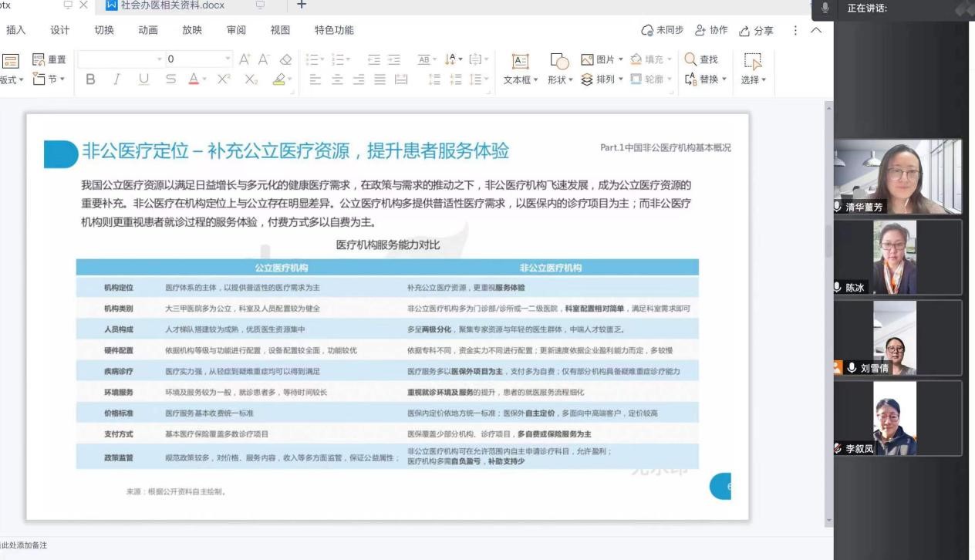Open the shapes (形状) dropdown
Image resolution: width=975 pixels, height=560 pixels.
[x=559, y=79]
